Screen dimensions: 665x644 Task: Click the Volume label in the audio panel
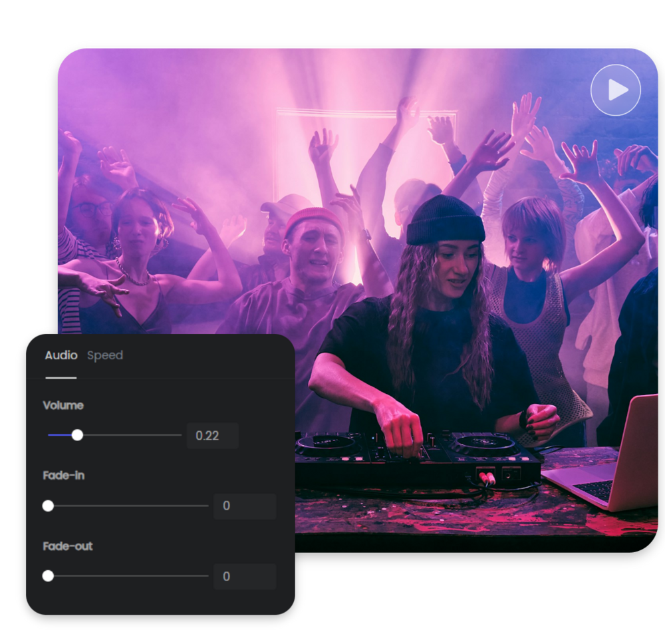pos(63,405)
